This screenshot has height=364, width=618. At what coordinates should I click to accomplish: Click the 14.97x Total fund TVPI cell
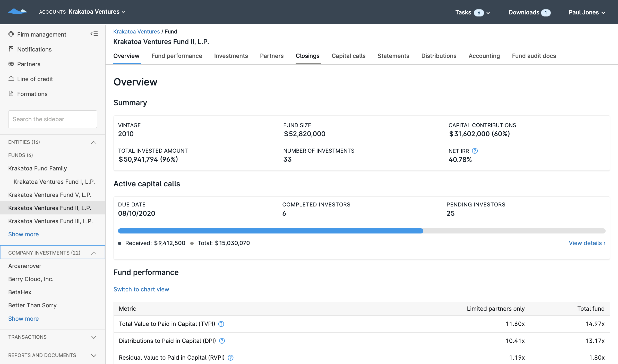pyautogui.click(x=595, y=324)
